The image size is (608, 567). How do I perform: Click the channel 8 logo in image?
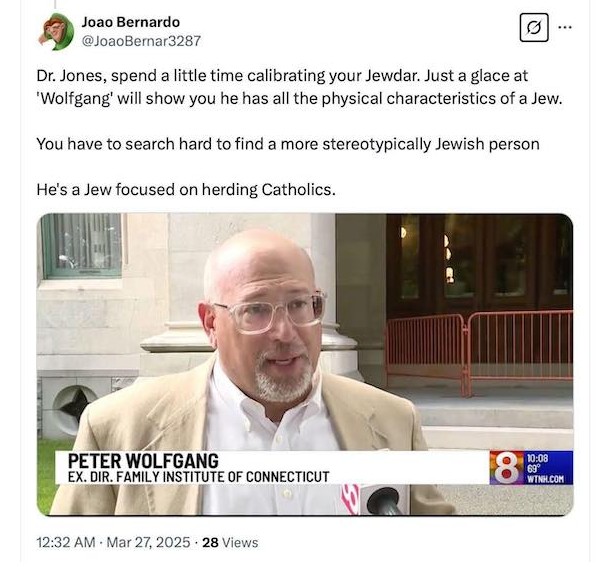point(506,468)
